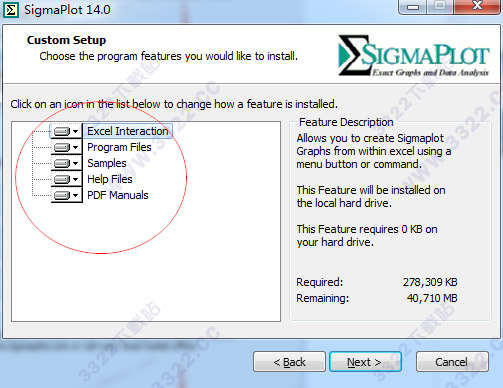503x388 pixels.
Task: Close the SigmaPlot 14.0 installer window
Action: click(x=477, y=6)
